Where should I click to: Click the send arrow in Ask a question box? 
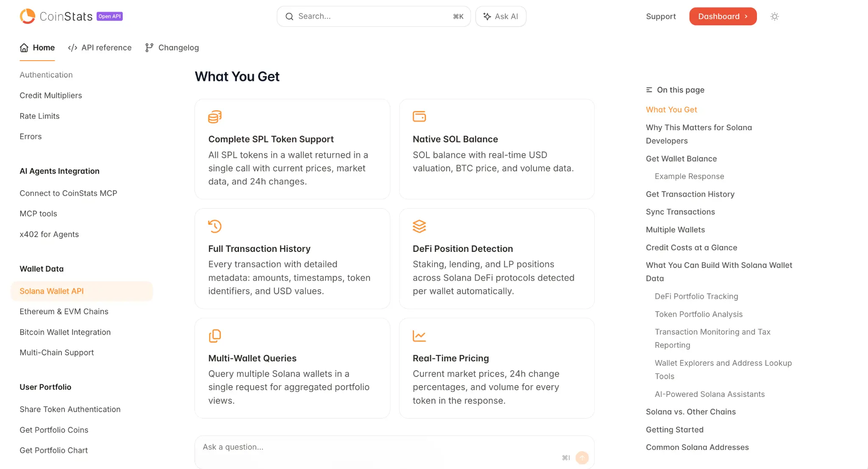click(582, 458)
